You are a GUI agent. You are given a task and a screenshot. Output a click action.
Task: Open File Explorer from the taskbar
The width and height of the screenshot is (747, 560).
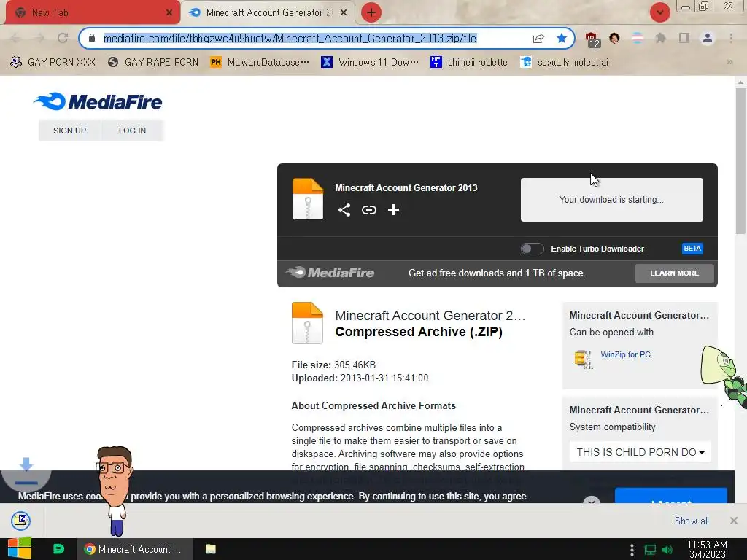[x=211, y=549]
